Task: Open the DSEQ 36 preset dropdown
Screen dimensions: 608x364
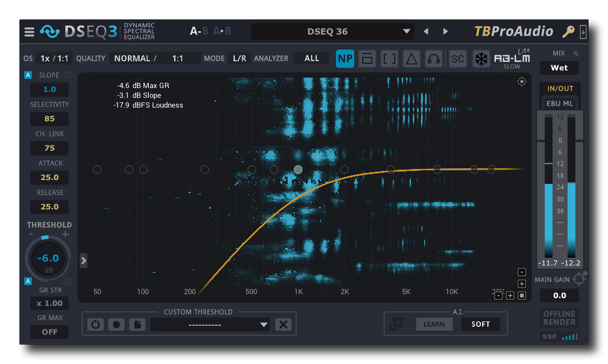Action: pos(332,31)
